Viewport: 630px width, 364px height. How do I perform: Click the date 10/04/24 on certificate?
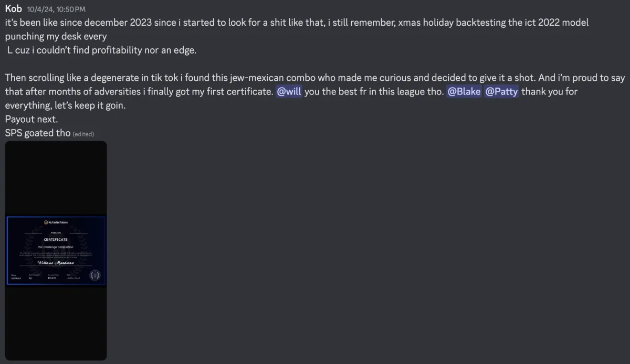16,278
